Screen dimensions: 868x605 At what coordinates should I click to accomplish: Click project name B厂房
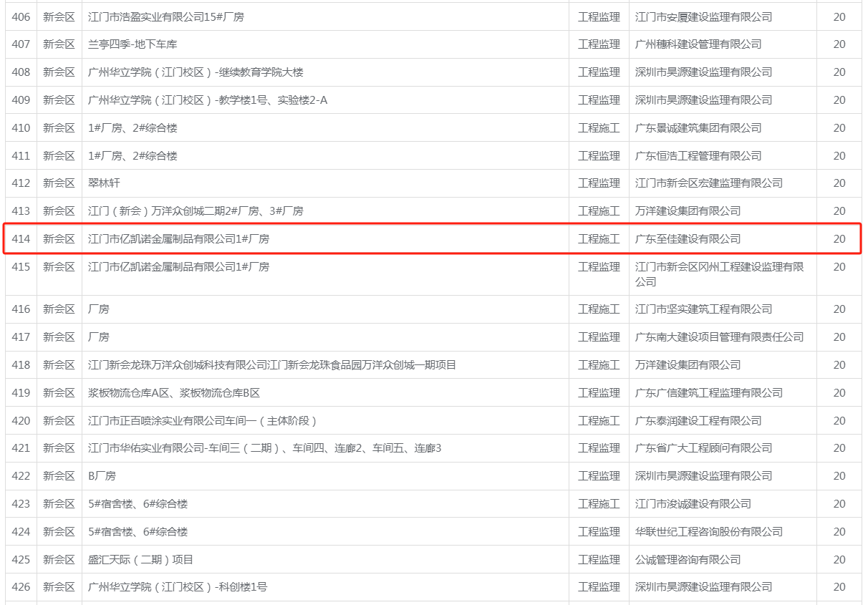point(102,476)
